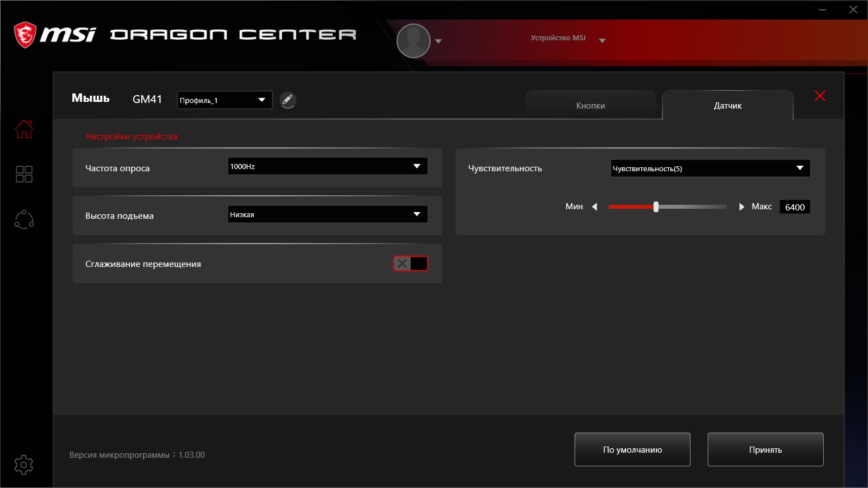This screenshot has width=868, height=488.
Task: Select the Датчик tab
Action: tap(727, 105)
